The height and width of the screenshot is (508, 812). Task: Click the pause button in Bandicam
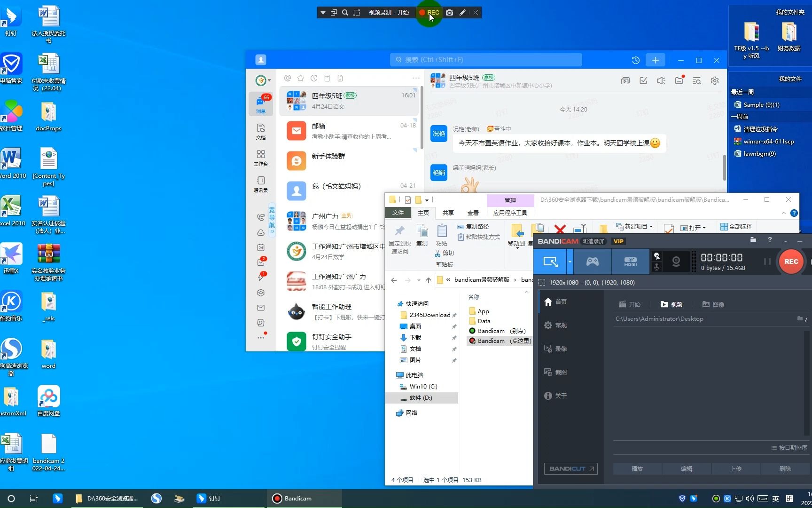pos(767,262)
